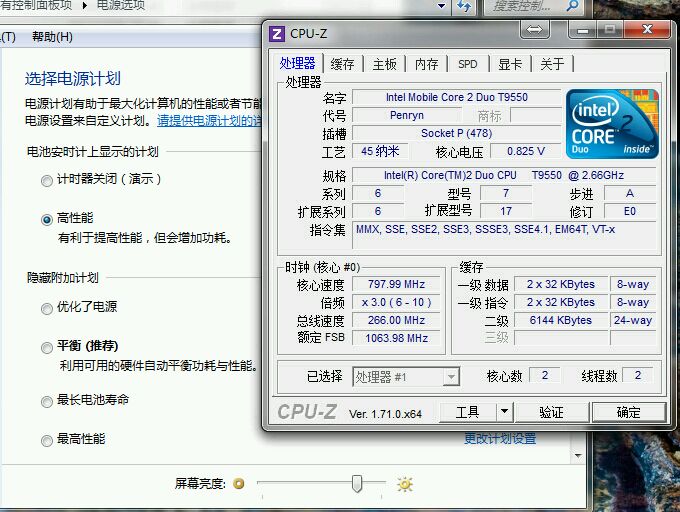Minimize the CPU-Z window

point(583,30)
